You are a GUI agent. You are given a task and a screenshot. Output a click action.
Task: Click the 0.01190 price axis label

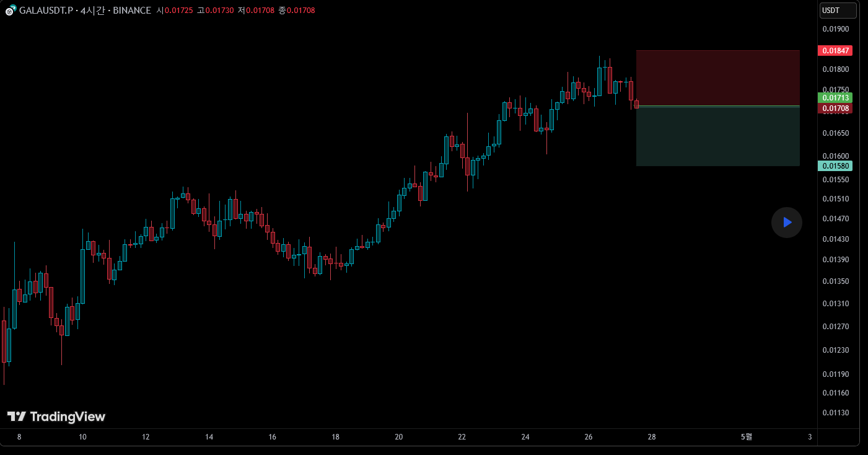pos(835,374)
